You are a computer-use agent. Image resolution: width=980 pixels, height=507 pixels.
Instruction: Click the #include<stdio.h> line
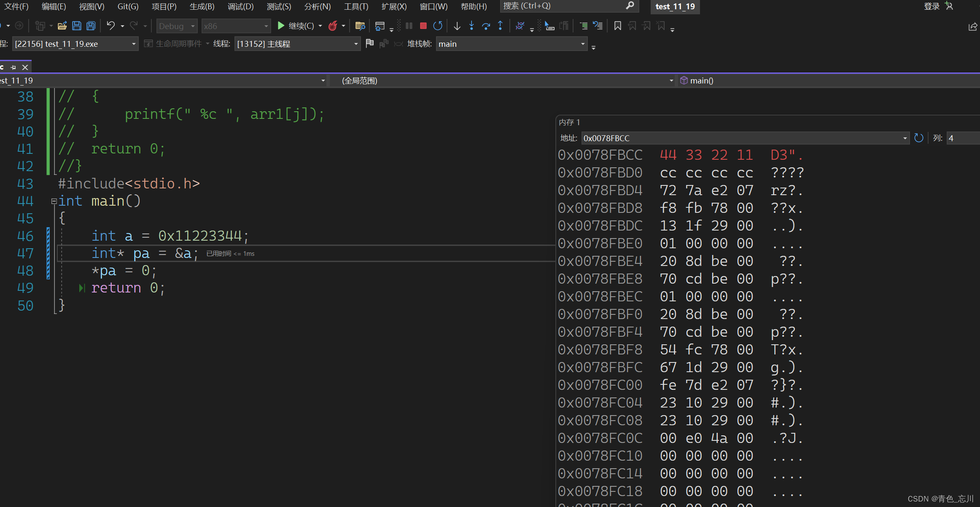(x=129, y=184)
